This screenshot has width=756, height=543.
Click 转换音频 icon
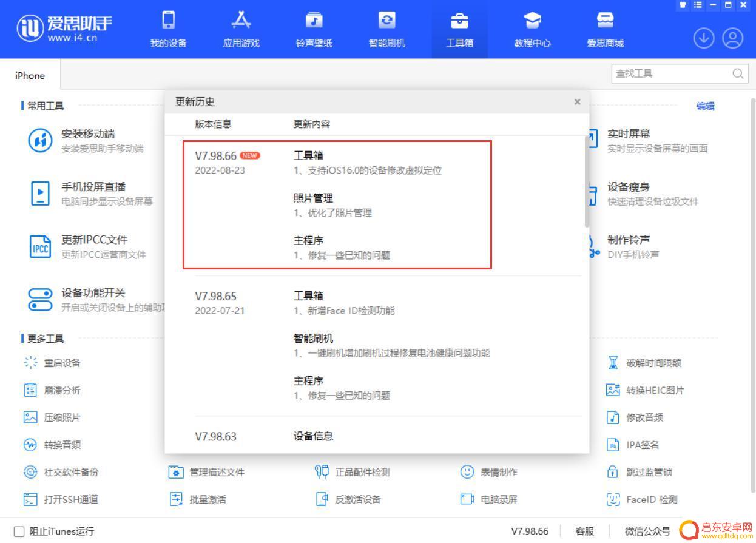30,445
